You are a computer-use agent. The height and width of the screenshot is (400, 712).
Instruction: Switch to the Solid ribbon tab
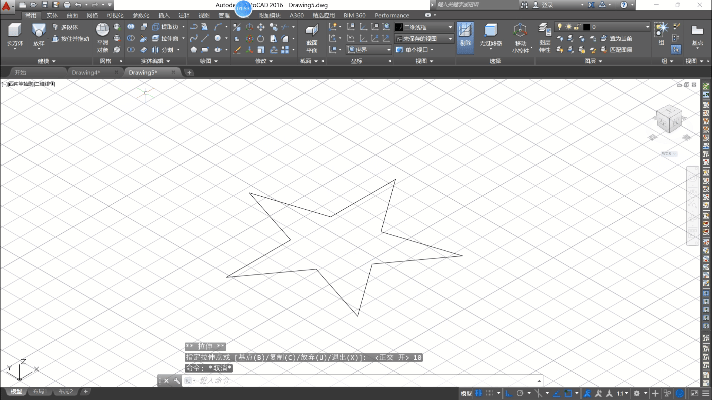click(52, 15)
